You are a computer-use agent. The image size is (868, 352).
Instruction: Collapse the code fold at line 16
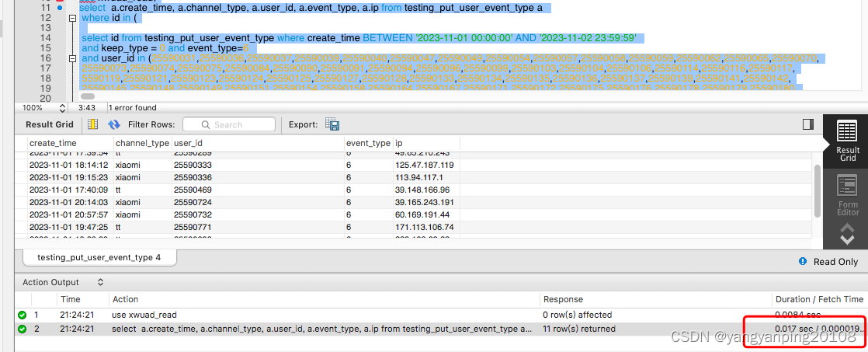[x=72, y=58]
